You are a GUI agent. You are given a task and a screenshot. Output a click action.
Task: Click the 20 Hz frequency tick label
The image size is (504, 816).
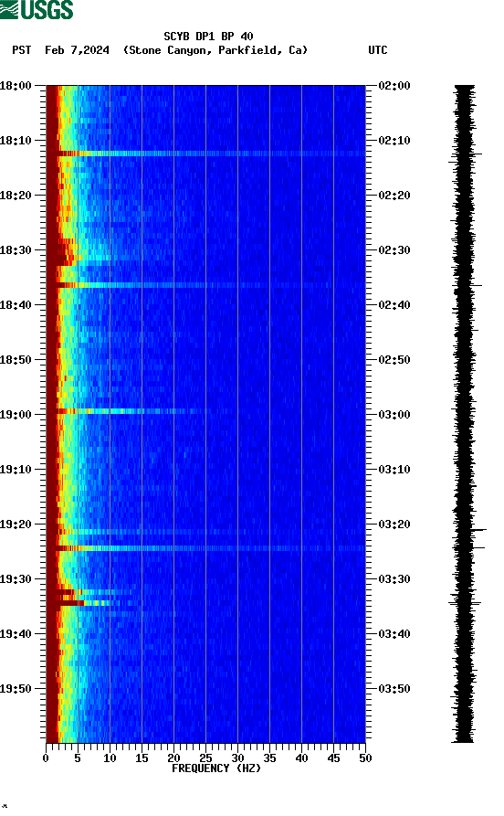coord(173,758)
